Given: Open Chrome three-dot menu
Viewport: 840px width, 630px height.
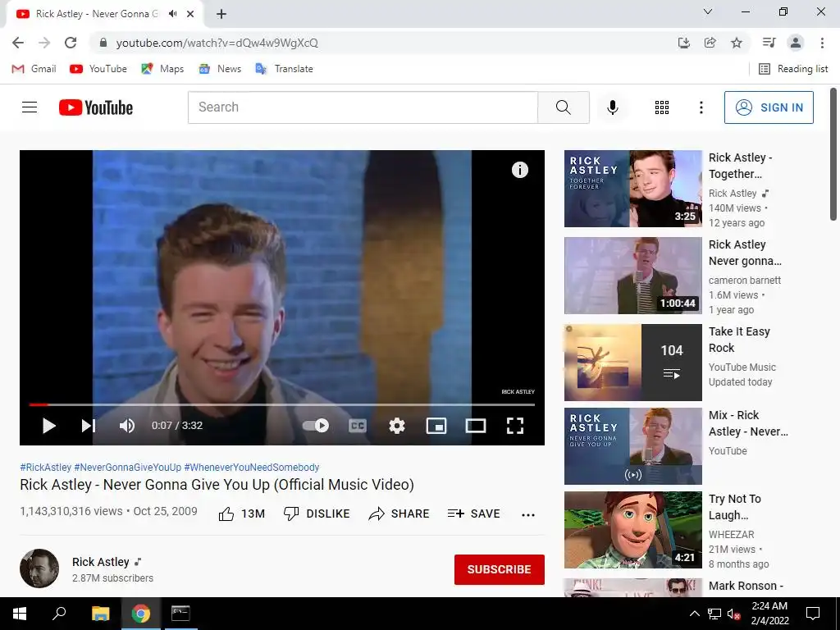Looking at the screenshot, I should click(822, 43).
